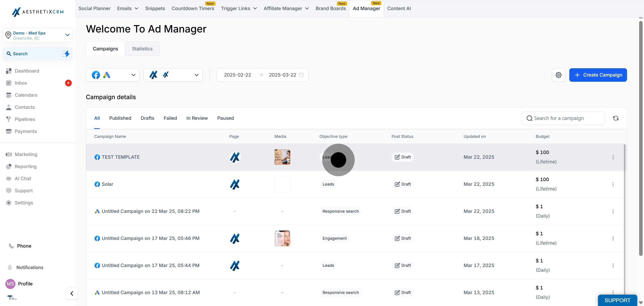Filter campaigns by the Drafts tab

coord(147,118)
